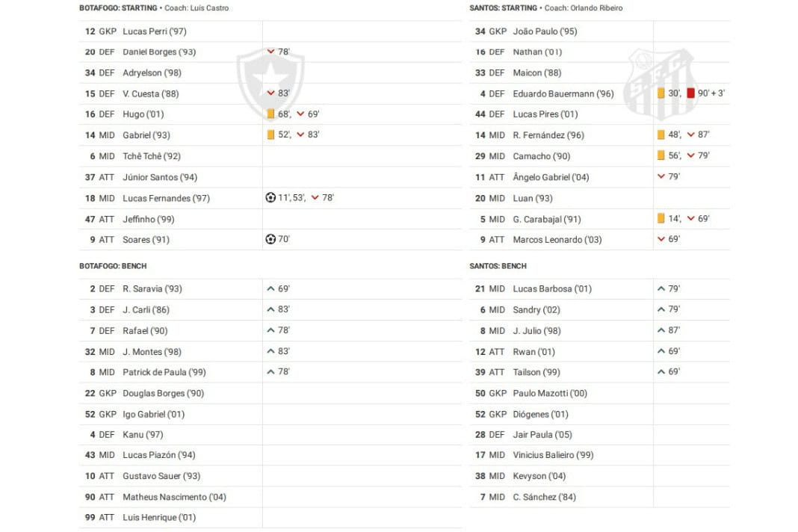
Task: Open João Paulo's player profile
Action: 545,31
